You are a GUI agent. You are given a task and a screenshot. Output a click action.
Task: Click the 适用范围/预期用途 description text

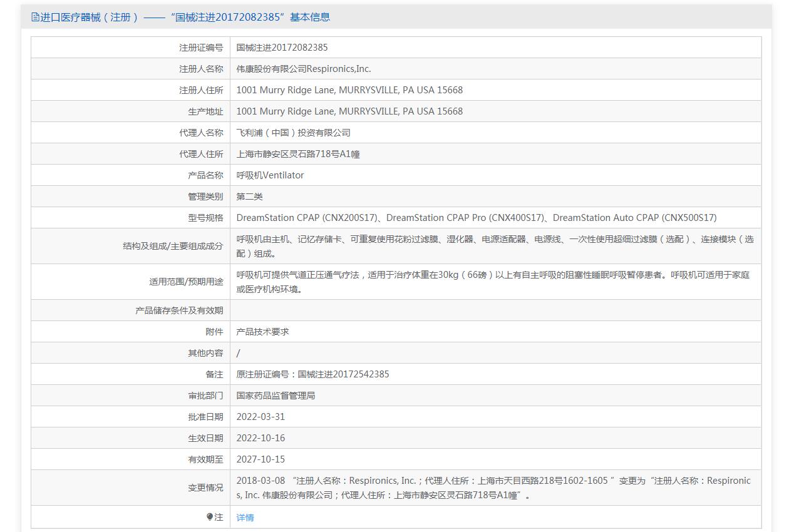pos(493,282)
